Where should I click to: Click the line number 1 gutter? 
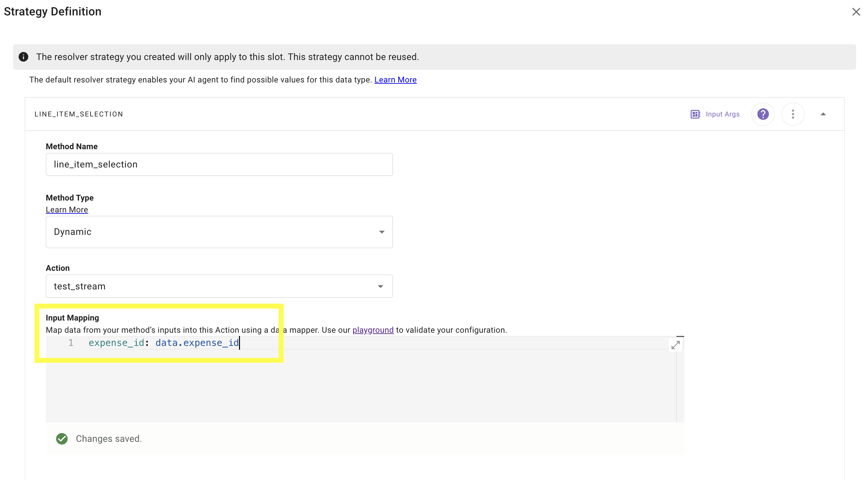pos(71,343)
